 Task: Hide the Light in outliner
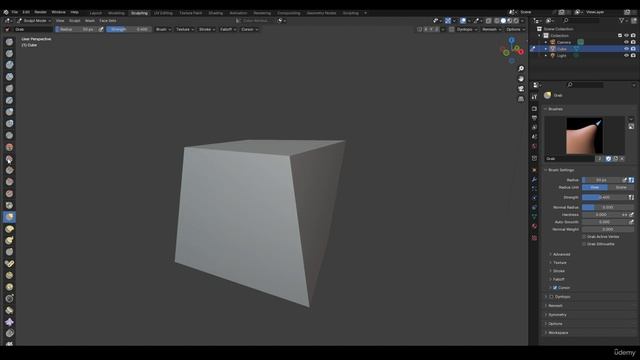[626, 56]
